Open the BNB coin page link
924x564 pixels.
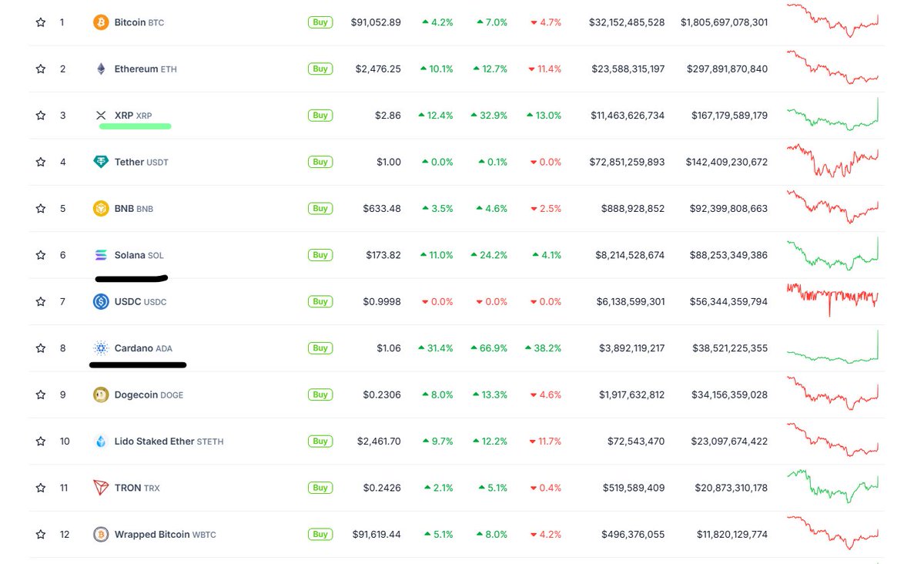pyautogui.click(x=134, y=209)
